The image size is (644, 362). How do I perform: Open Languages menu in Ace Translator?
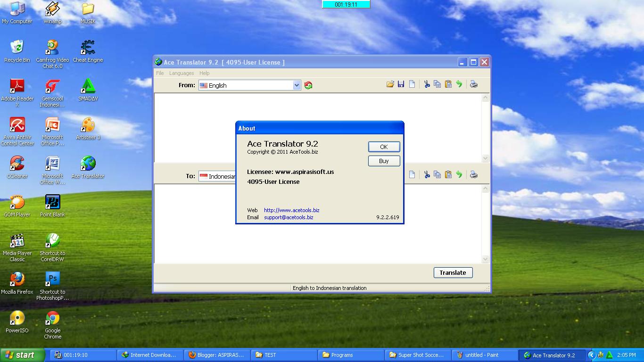[x=182, y=73]
